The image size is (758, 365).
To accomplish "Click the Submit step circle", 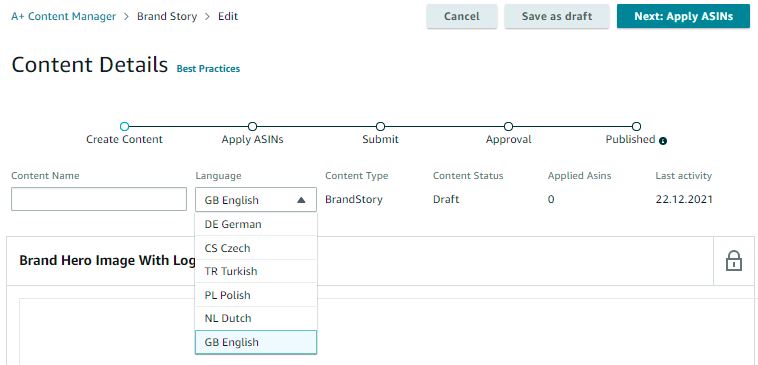I will (380, 127).
